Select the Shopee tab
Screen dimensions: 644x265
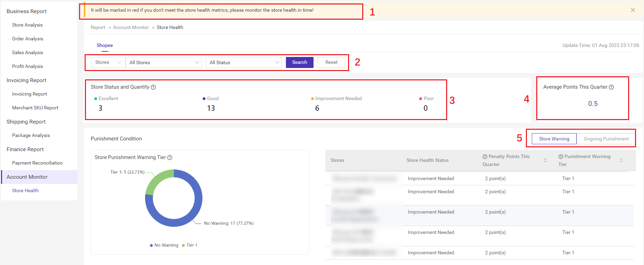pyautogui.click(x=105, y=46)
